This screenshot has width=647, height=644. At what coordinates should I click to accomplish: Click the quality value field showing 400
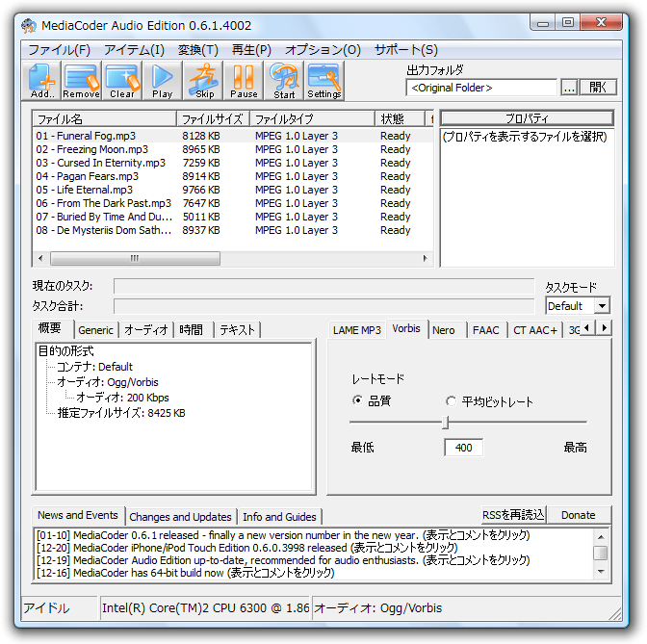463,448
